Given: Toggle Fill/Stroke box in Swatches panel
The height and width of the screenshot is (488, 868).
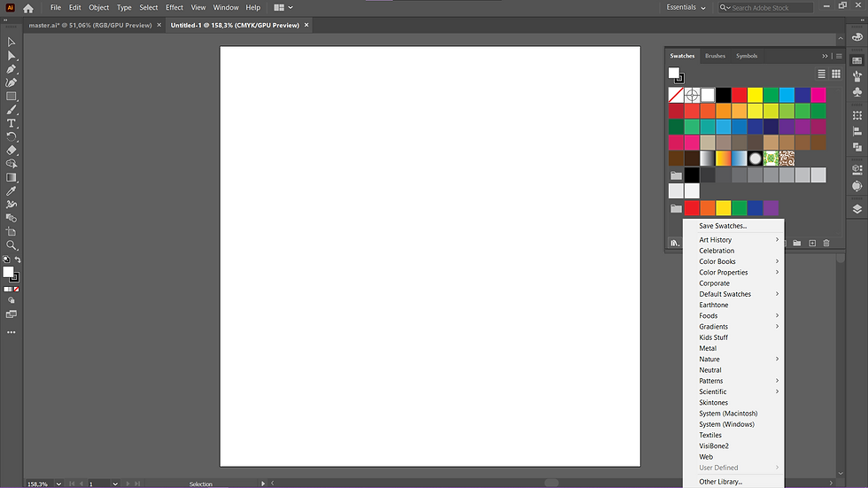Looking at the screenshot, I should (x=676, y=74).
